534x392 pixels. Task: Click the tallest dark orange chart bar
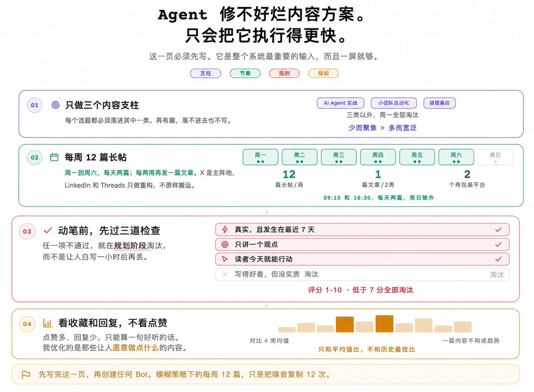click(x=384, y=324)
